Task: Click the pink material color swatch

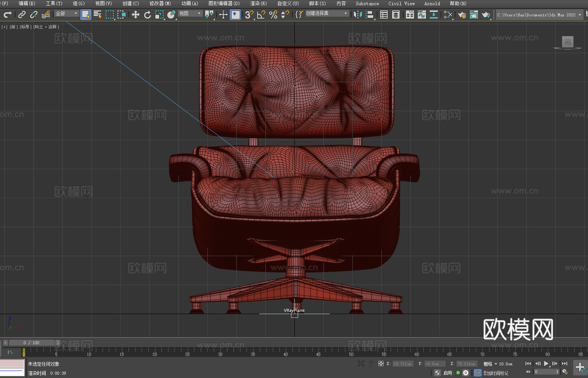Action: coord(12,364)
